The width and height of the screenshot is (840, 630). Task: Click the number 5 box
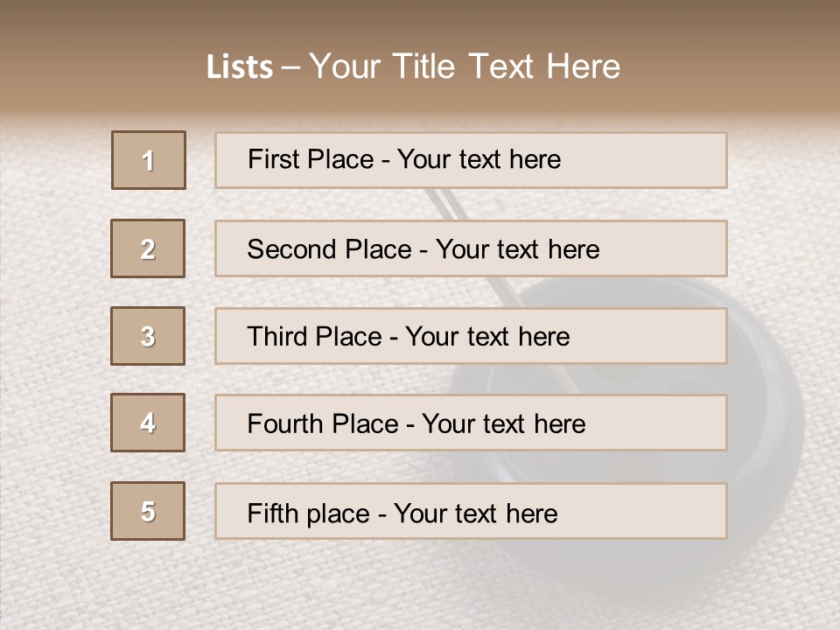tap(148, 511)
